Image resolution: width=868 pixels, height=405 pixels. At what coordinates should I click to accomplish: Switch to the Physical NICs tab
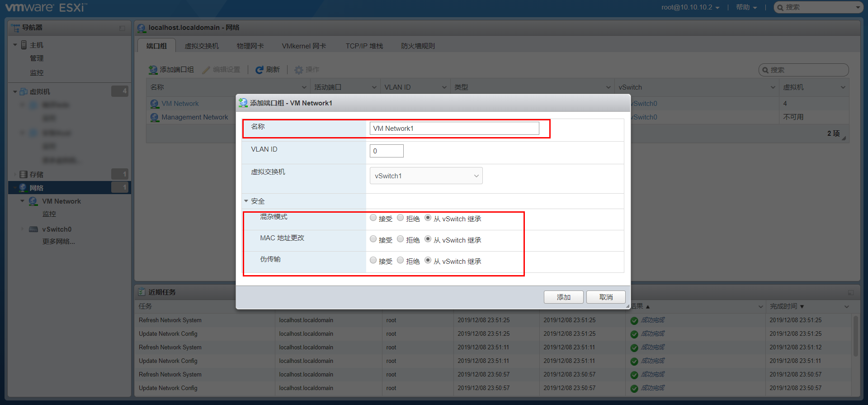click(250, 46)
